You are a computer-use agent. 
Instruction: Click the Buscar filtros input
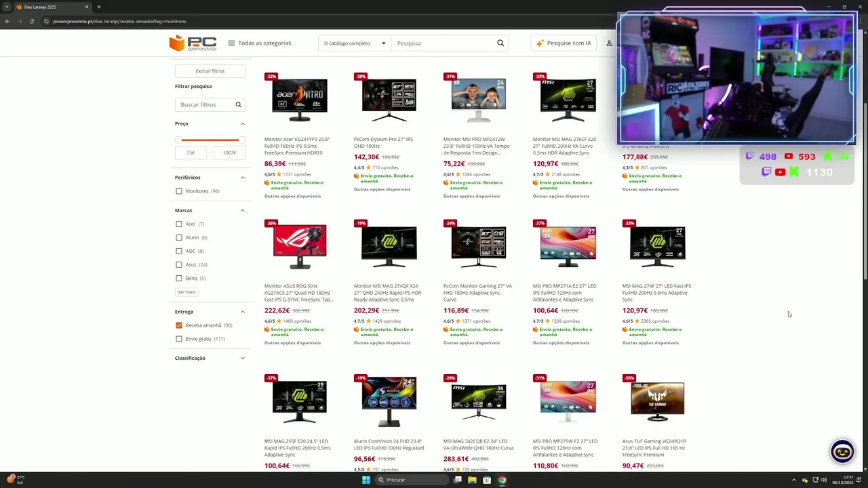point(205,105)
